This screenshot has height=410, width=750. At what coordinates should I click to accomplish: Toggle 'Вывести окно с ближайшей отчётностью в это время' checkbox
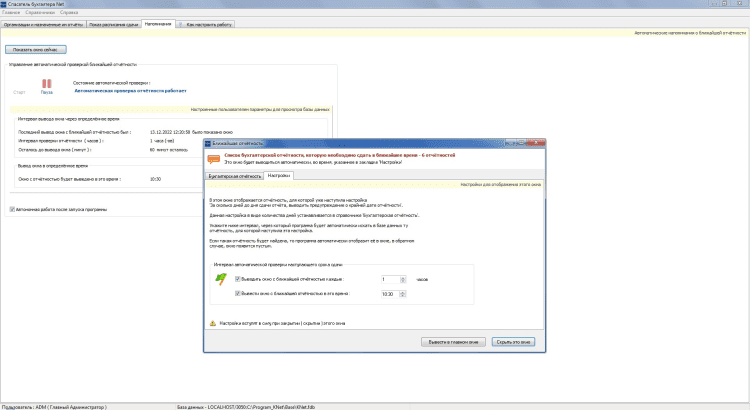click(237, 294)
